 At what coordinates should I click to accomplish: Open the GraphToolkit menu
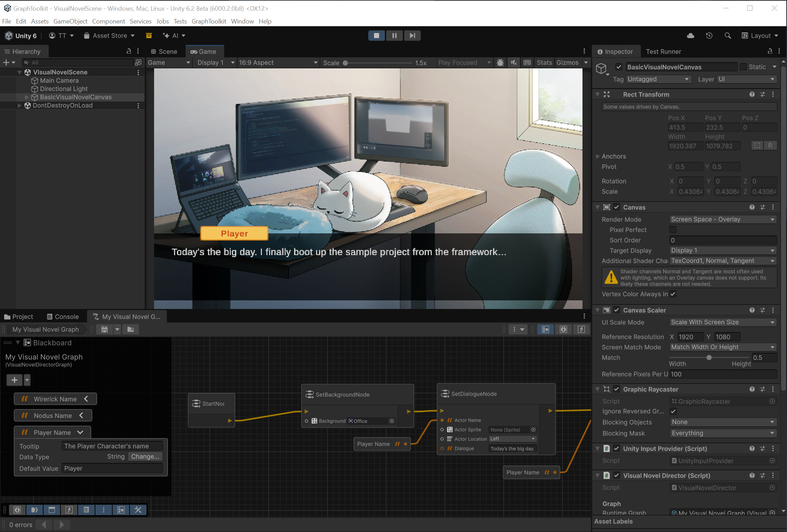tap(209, 21)
